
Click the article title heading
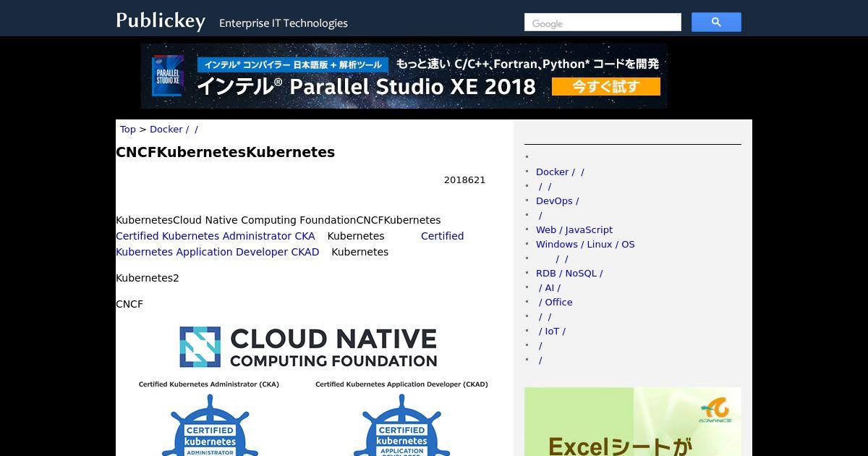pyautogui.click(x=226, y=152)
